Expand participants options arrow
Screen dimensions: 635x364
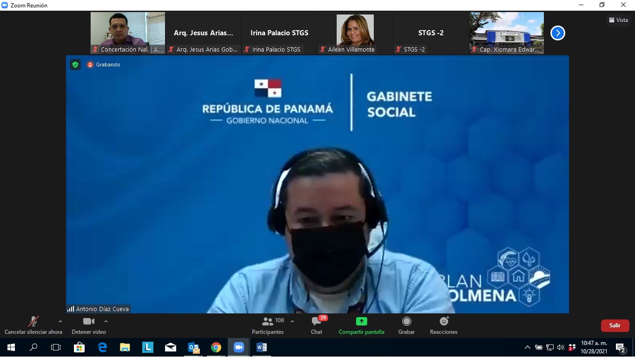[x=292, y=321]
